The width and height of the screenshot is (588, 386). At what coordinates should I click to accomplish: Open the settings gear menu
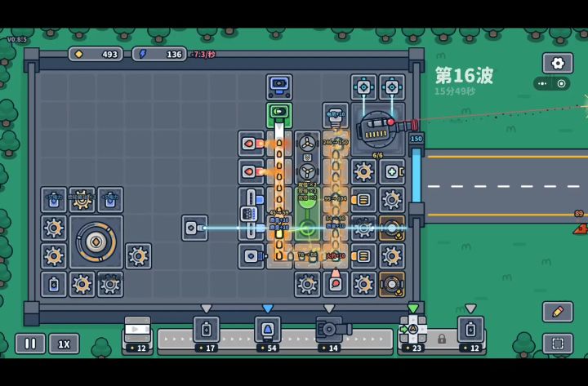point(558,63)
